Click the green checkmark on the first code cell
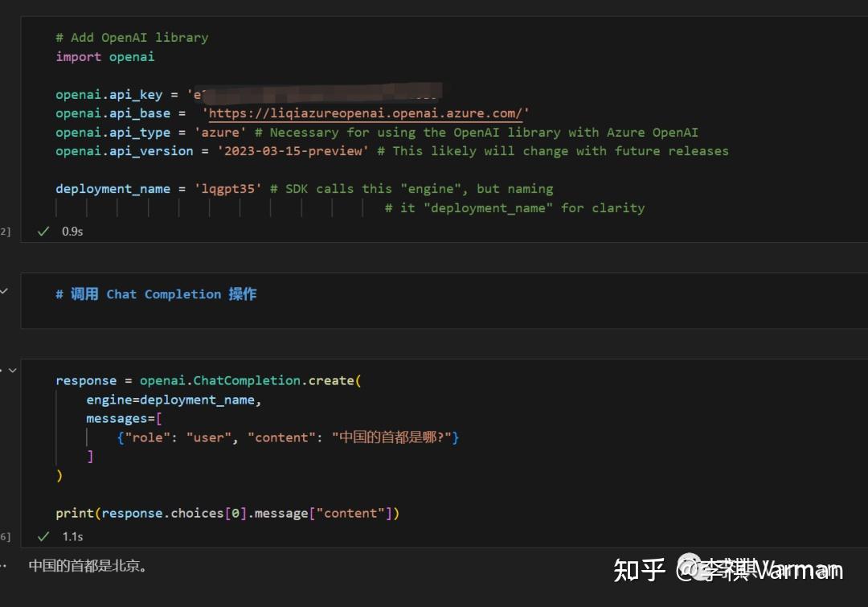This screenshot has width=868, height=607. point(43,231)
